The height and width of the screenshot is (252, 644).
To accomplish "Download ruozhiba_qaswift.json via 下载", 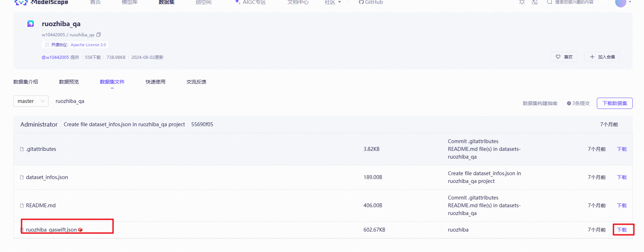I will pos(622,230).
